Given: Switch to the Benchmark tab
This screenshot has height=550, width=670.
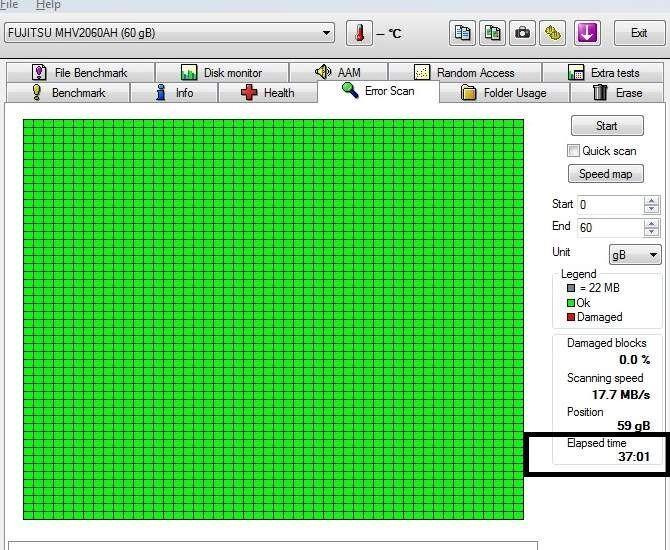Looking at the screenshot, I should (68, 93).
